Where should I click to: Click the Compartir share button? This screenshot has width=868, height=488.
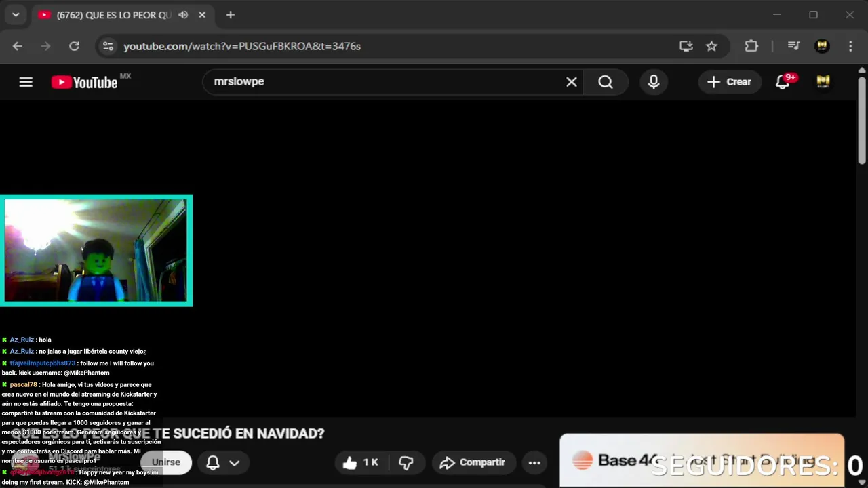(x=473, y=462)
